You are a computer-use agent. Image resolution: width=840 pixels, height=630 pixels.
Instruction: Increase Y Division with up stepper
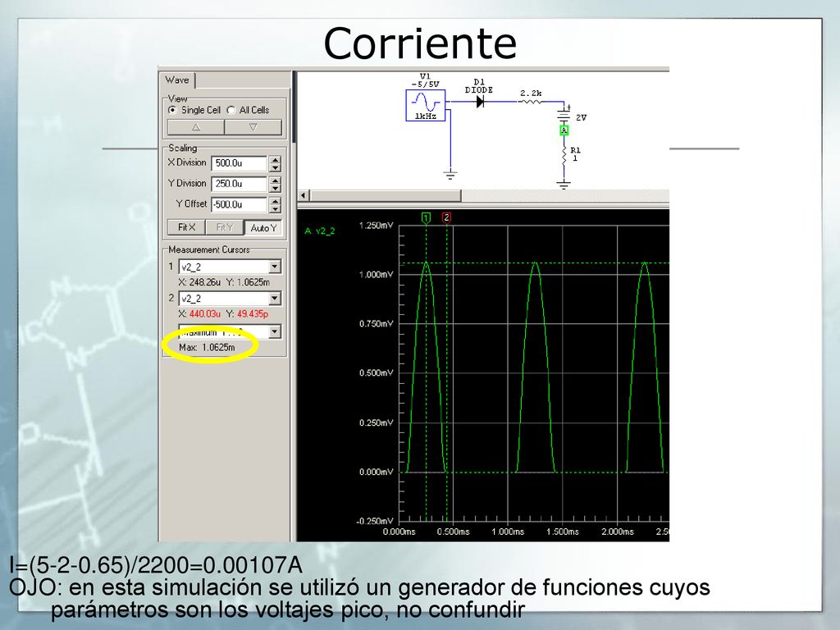[275, 180]
